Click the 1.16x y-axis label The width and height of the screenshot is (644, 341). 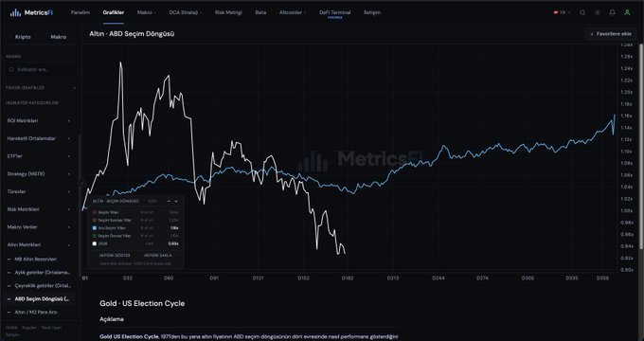point(627,117)
